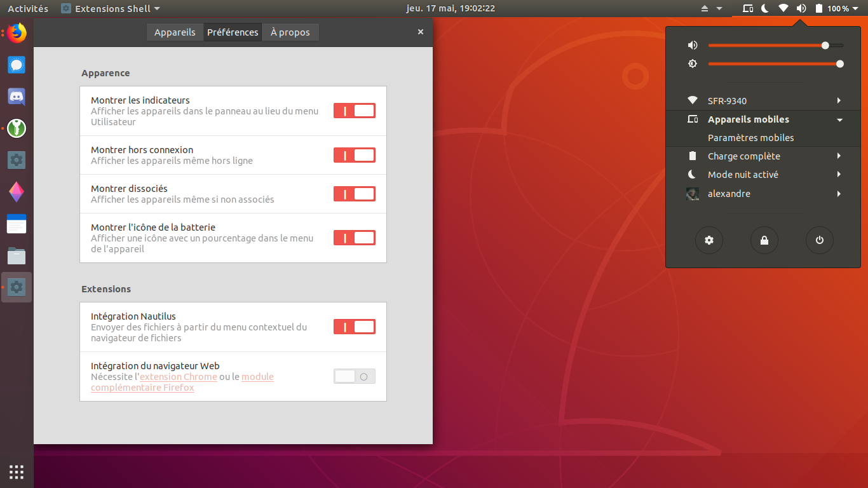Screen dimensions: 868x488
Task: Turn off Montrer dissociés switch
Action: (355, 194)
